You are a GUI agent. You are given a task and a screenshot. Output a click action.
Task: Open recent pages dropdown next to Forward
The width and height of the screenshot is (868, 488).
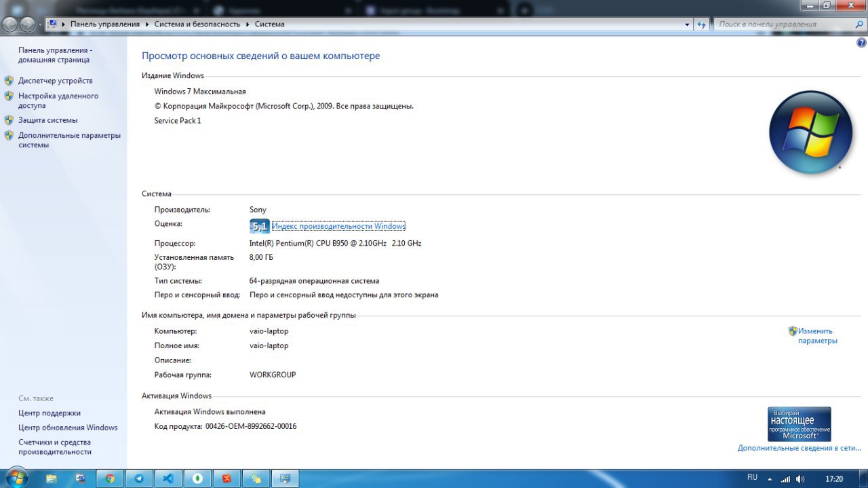pos(40,24)
